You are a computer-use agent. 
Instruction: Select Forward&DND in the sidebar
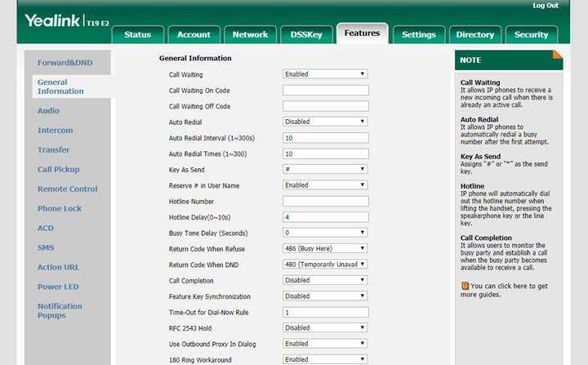pos(65,62)
